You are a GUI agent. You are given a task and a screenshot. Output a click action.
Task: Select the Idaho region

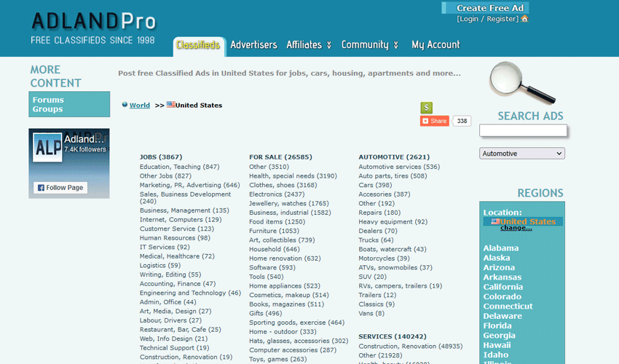[496, 355]
